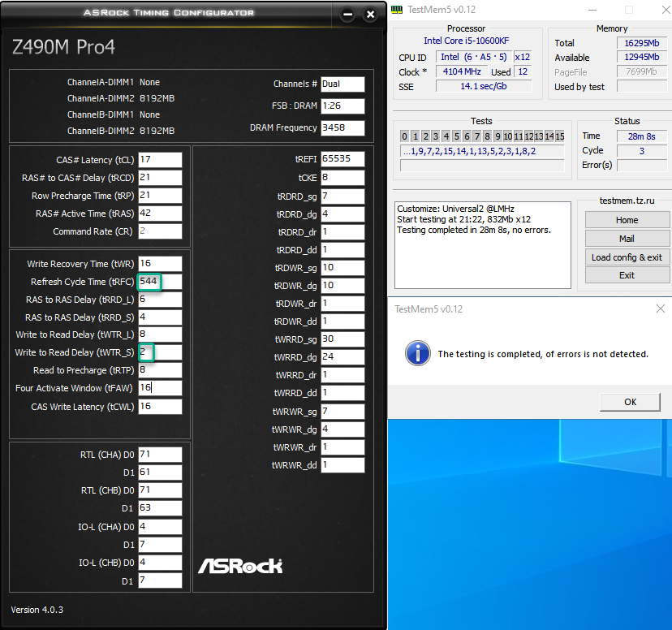Click the tWTR_L field
The height and width of the screenshot is (630, 672).
pyautogui.click(x=160, y=334)
